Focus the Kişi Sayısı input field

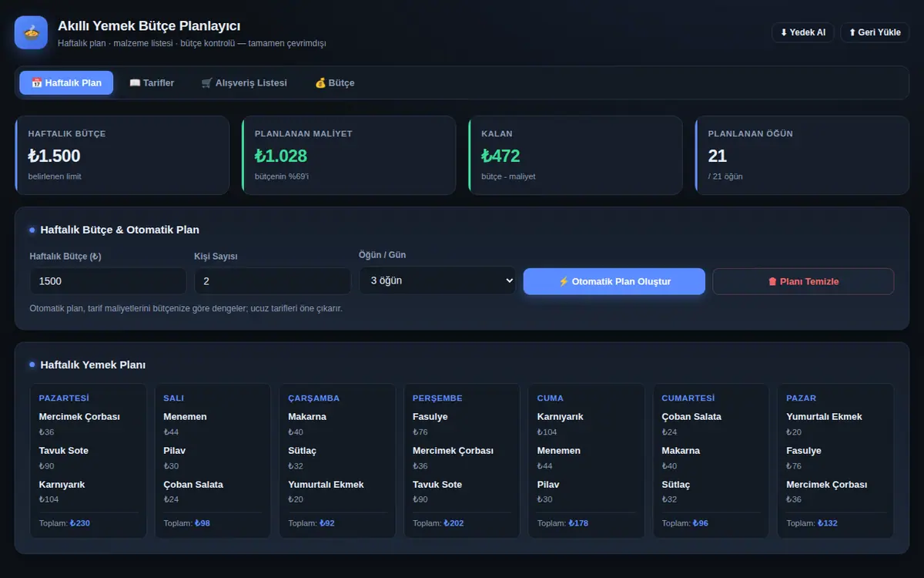coord(273,281)
